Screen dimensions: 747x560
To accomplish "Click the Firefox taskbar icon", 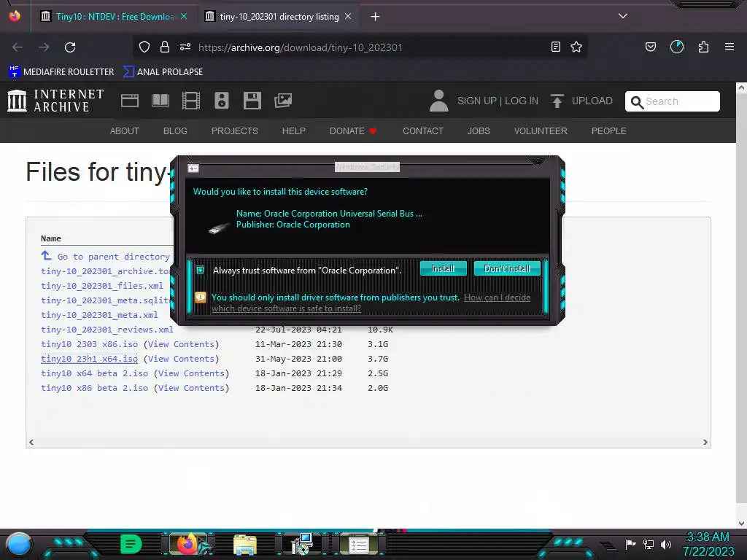I will click(187, 544).
